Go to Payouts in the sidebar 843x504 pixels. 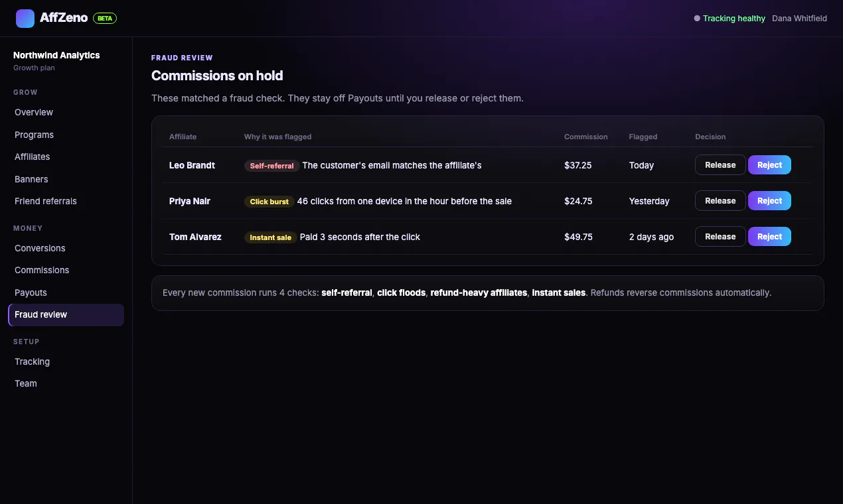coord(66,292)
